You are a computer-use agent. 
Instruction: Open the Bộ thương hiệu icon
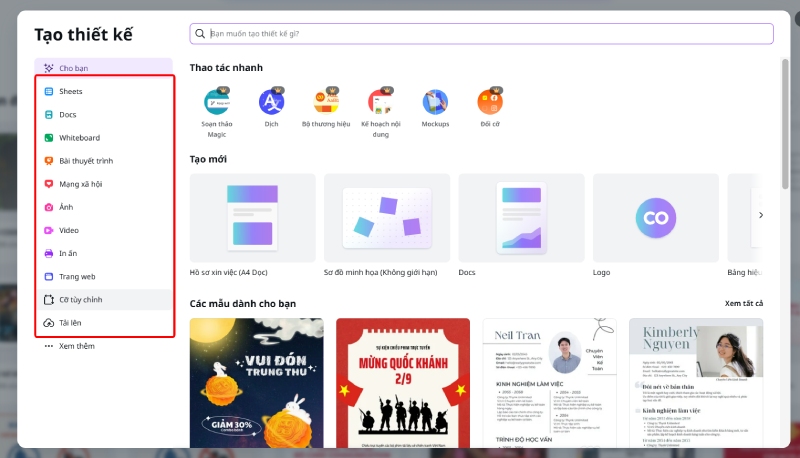[326, 102]
